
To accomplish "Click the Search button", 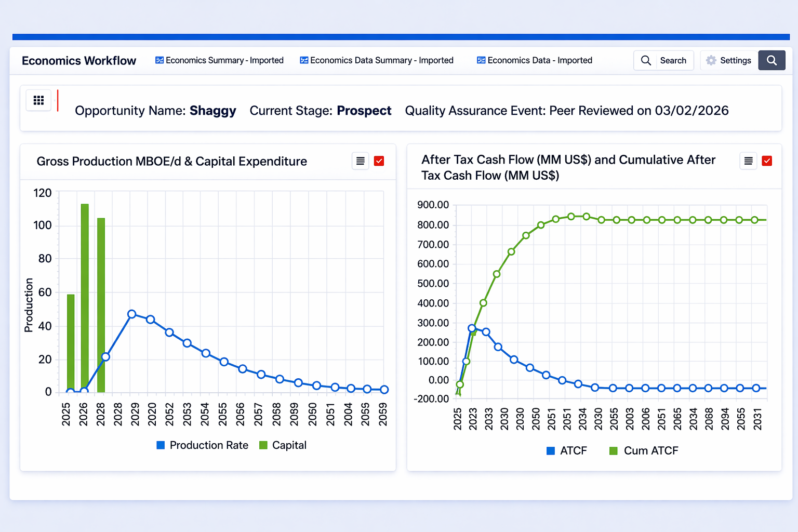I will pyautogui.click(x=663, y=60).
